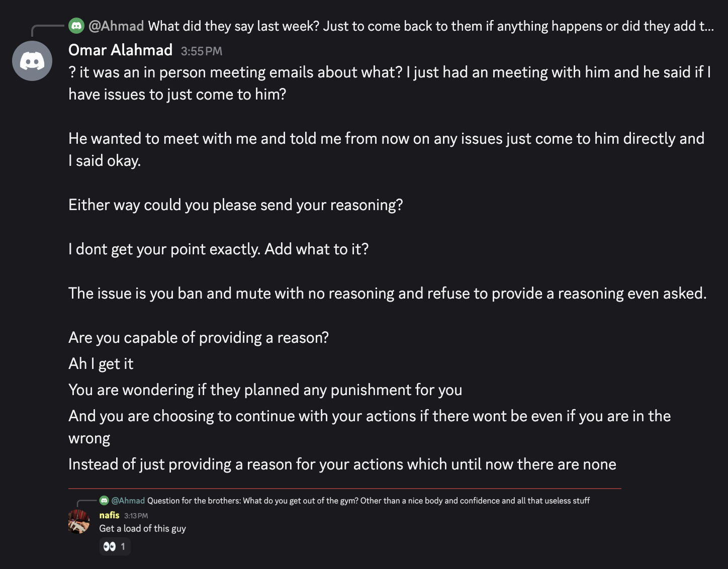This screenshot has width=728, height=569.
Task: Toggle the eyes emoji reaction
Action: tap(115, 546)
